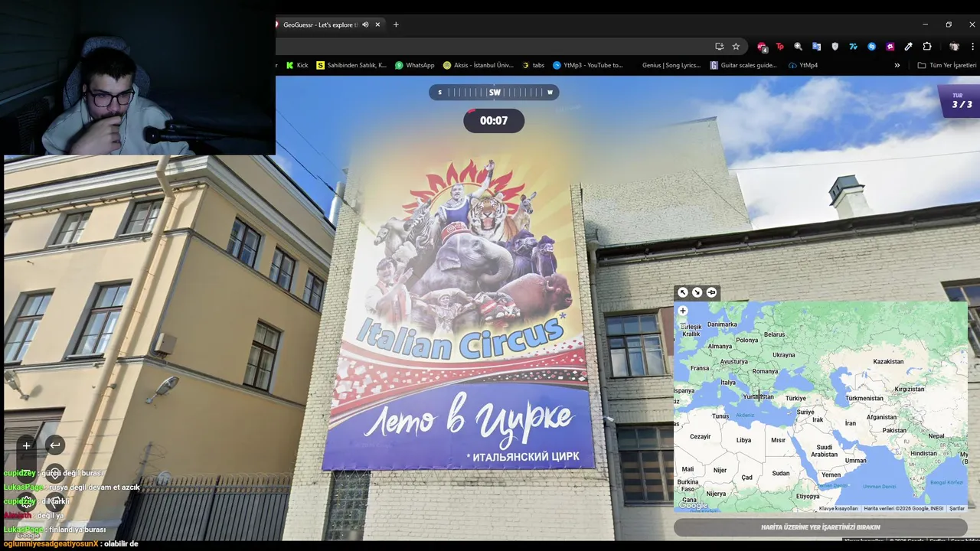Mute the GeoGuessr tab audio icon
The height and width of the screenshot is (551, 980).
pyautogui.click(x=365, y=24)
